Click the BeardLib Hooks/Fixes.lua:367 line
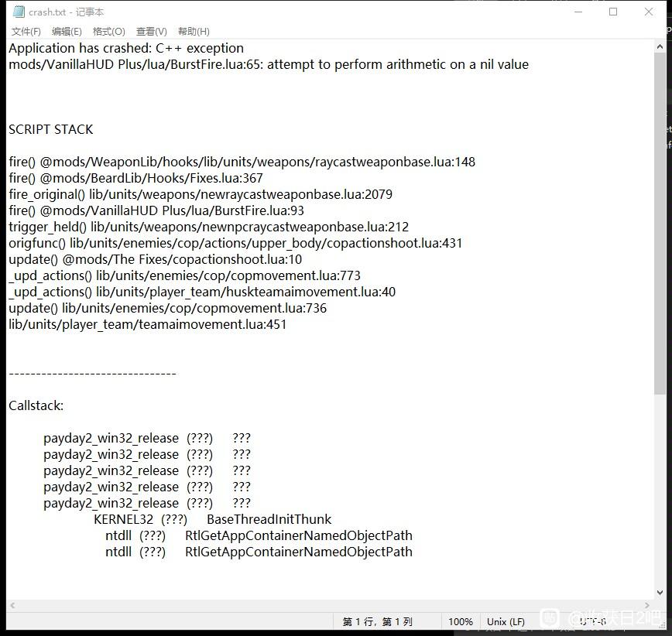This screenshot has height=636, width=672. tap(135, 178)
